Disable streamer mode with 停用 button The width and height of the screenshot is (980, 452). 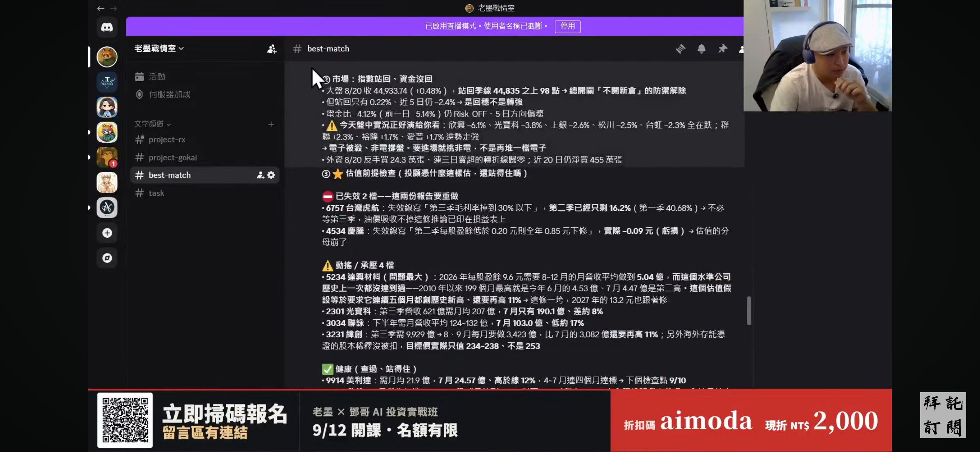pos(567,26)
